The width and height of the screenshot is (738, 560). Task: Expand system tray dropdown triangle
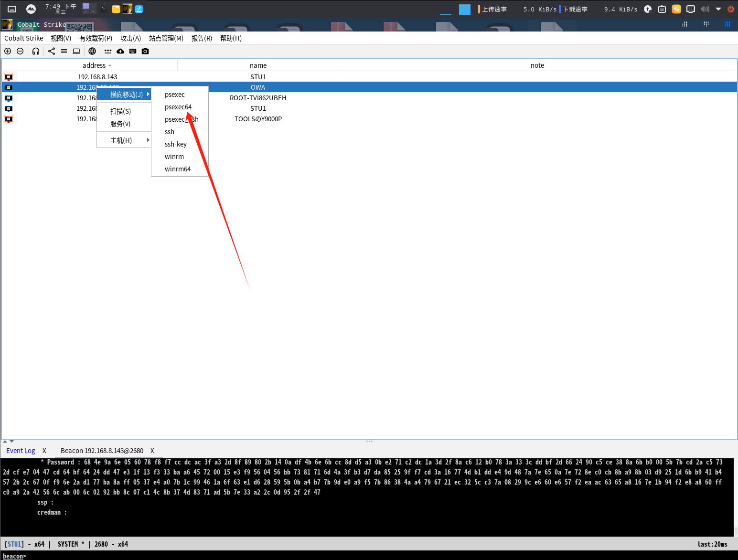pos(718,9)
